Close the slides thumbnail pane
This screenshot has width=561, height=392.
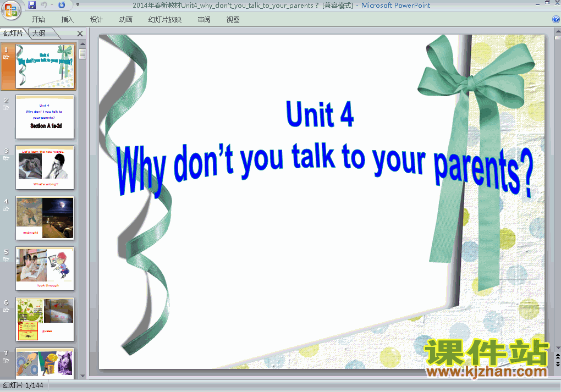tap(80, 34)
